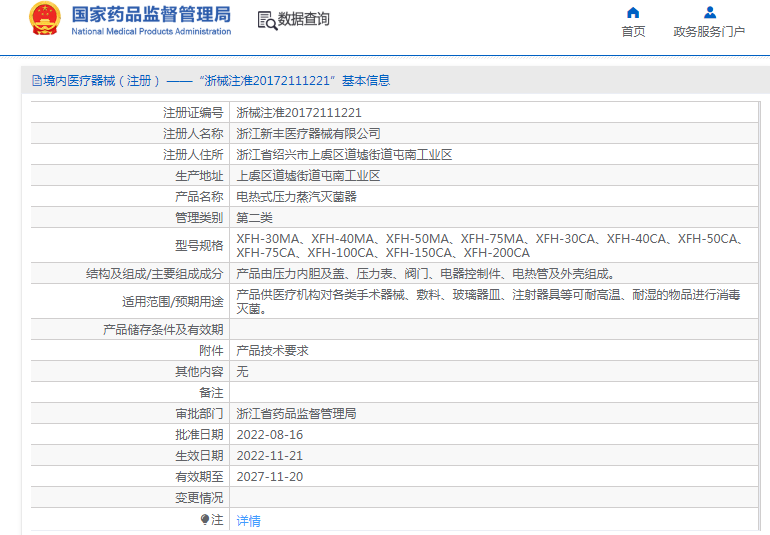Click the NMPA national emblem logo
770x535 pixels.
pos(45,19)
